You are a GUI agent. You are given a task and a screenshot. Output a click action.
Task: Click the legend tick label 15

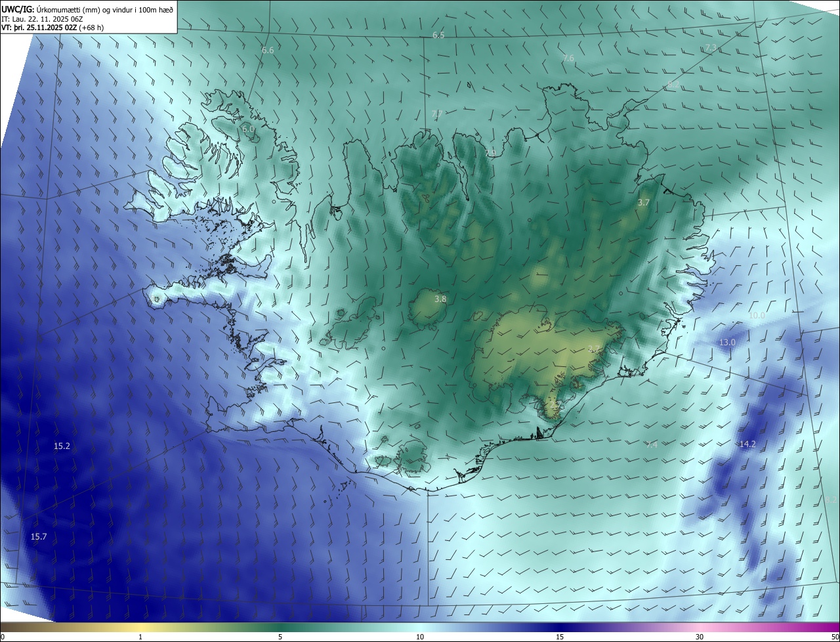coord(560,637)
